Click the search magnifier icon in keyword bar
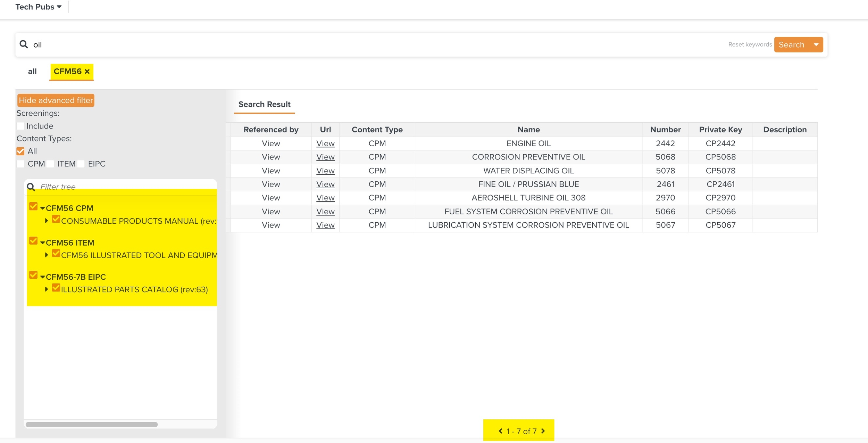Image resolution: width=868 pixels, height=443 pixels. coord(24,44)
